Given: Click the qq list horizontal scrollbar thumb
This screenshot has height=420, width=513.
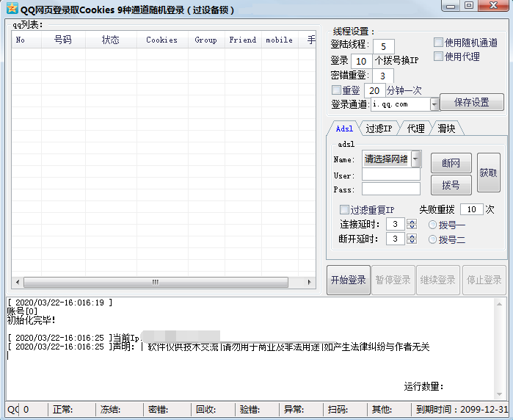Looking at the screenshot, I should tap(156, 282).
